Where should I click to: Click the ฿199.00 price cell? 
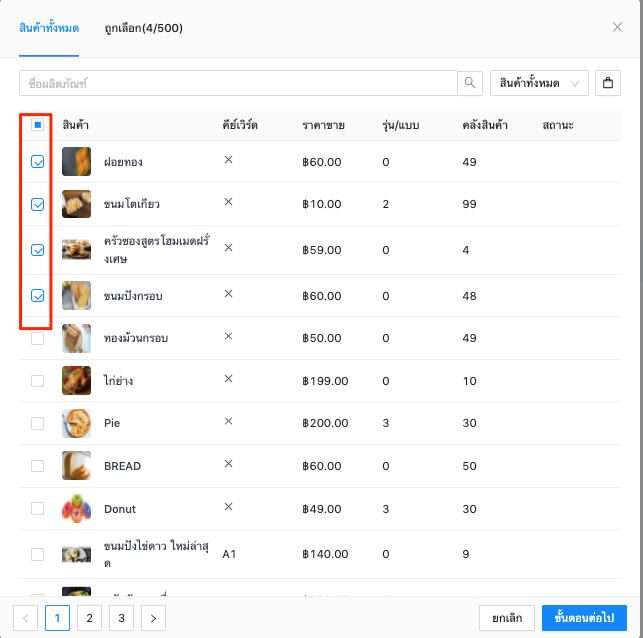325,381
